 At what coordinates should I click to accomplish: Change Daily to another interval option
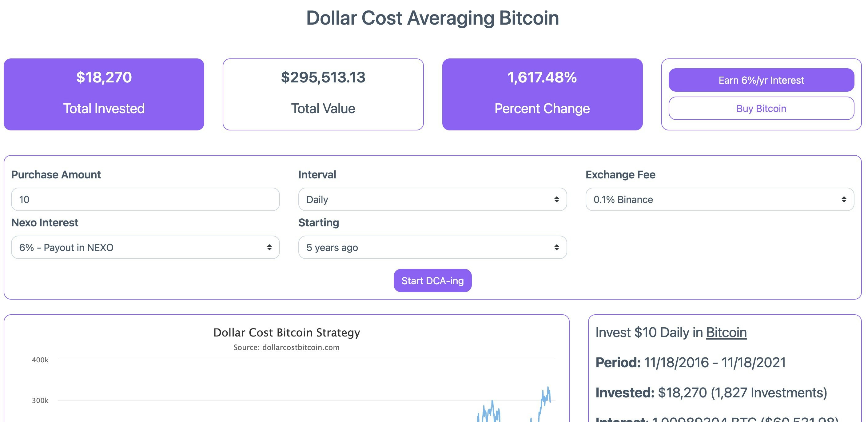(x=432, y=199)
